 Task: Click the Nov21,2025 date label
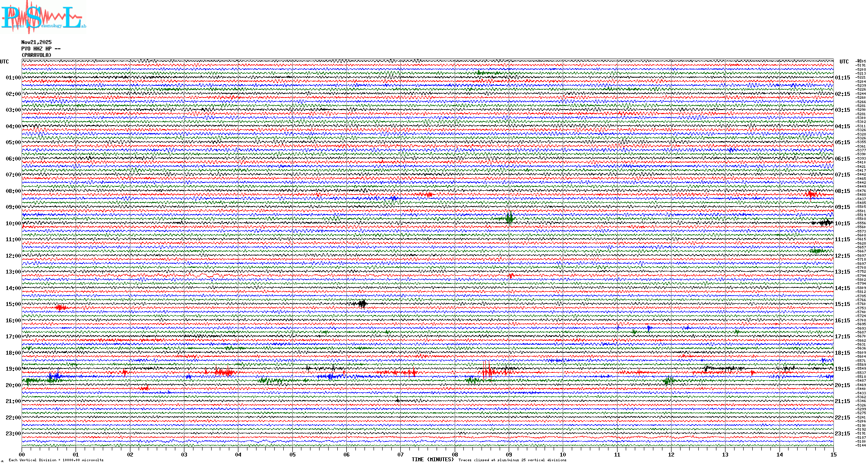(36, 42)
